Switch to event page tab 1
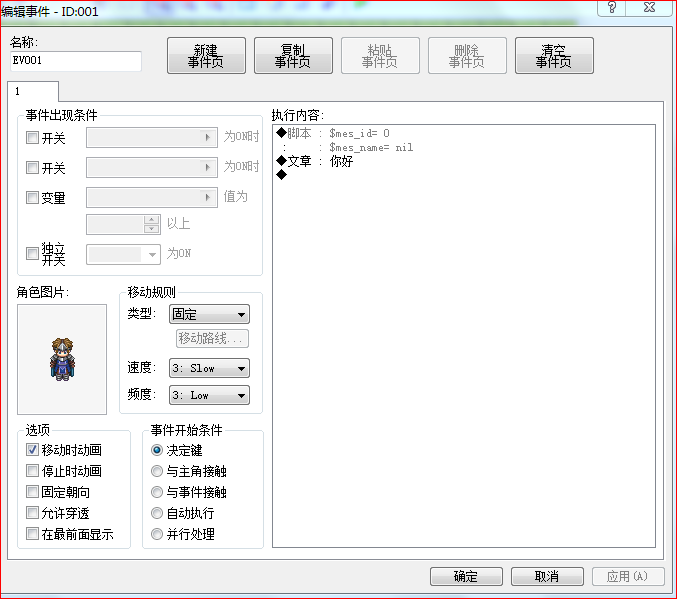This screenshot has height=599, width=677. (x=33, y=91)
